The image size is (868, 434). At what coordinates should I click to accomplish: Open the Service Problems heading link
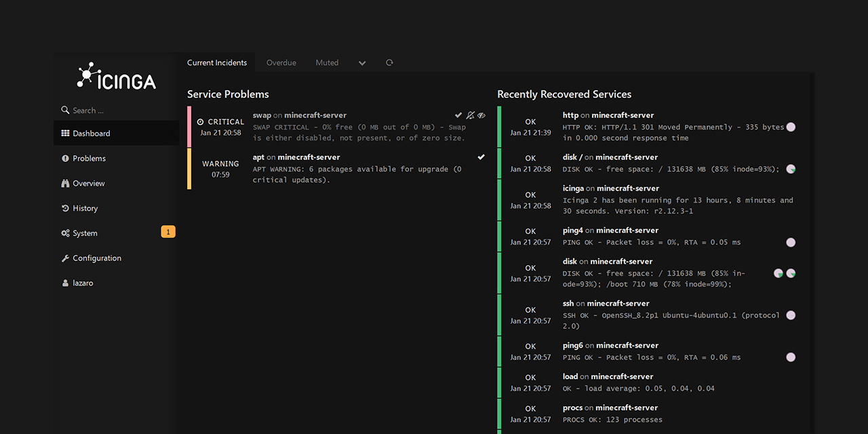tap(228, 94)
